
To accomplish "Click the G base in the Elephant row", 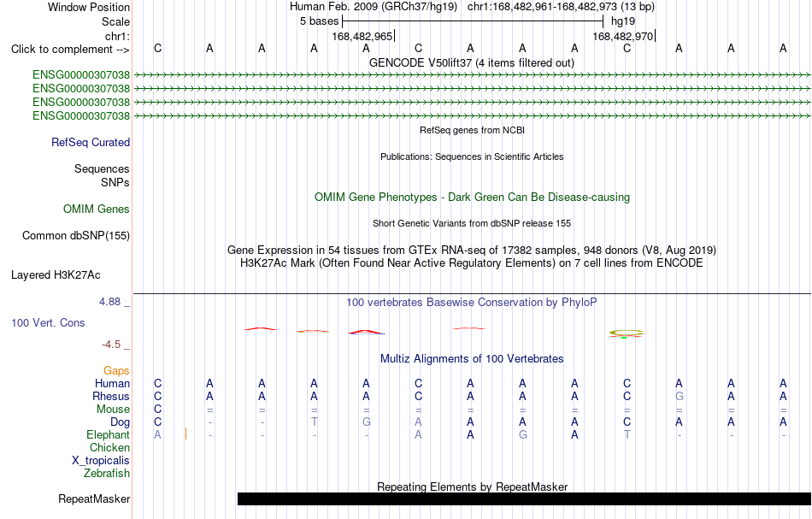I will 522,434.
